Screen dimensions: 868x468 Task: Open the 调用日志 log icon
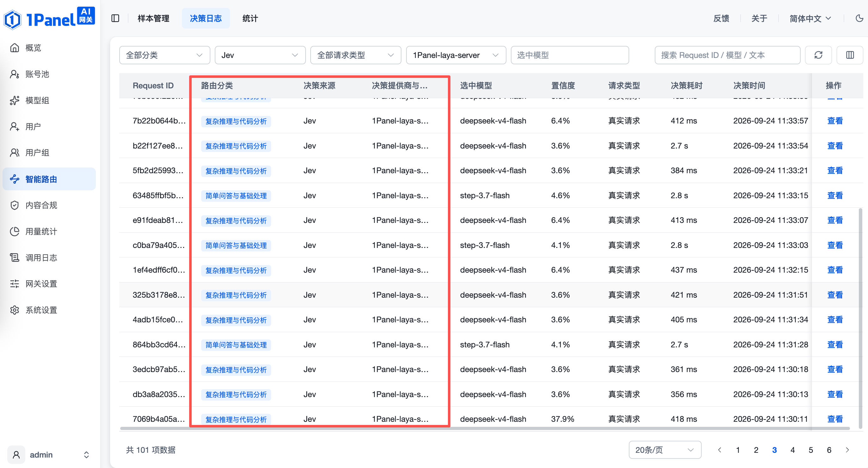pos(15,258)
